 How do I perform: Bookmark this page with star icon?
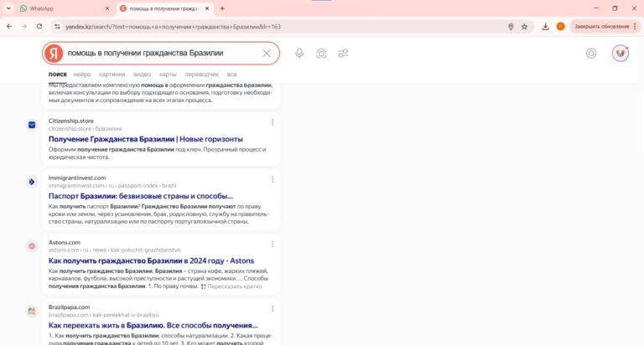coord(525,26)
